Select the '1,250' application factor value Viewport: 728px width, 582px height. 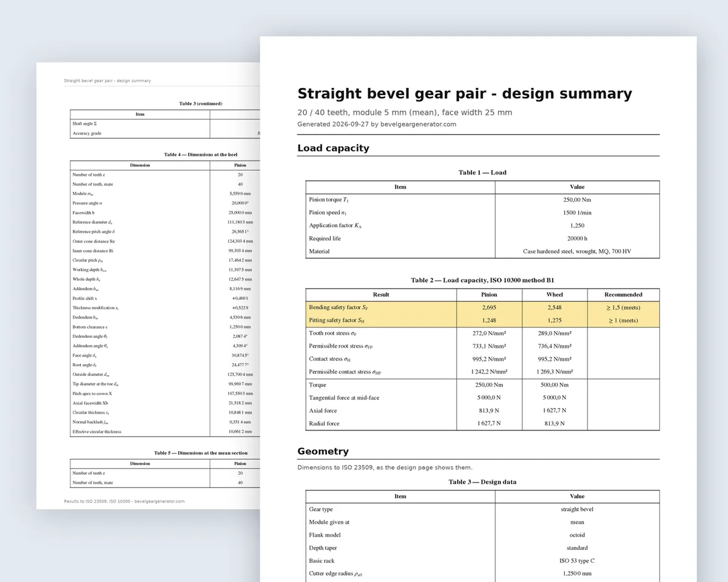(x=577, y=226)
